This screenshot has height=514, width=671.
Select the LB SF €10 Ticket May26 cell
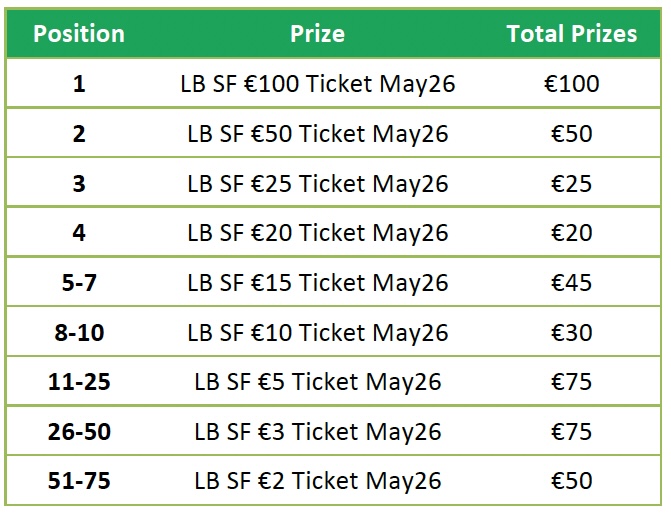tap(317, 332)
